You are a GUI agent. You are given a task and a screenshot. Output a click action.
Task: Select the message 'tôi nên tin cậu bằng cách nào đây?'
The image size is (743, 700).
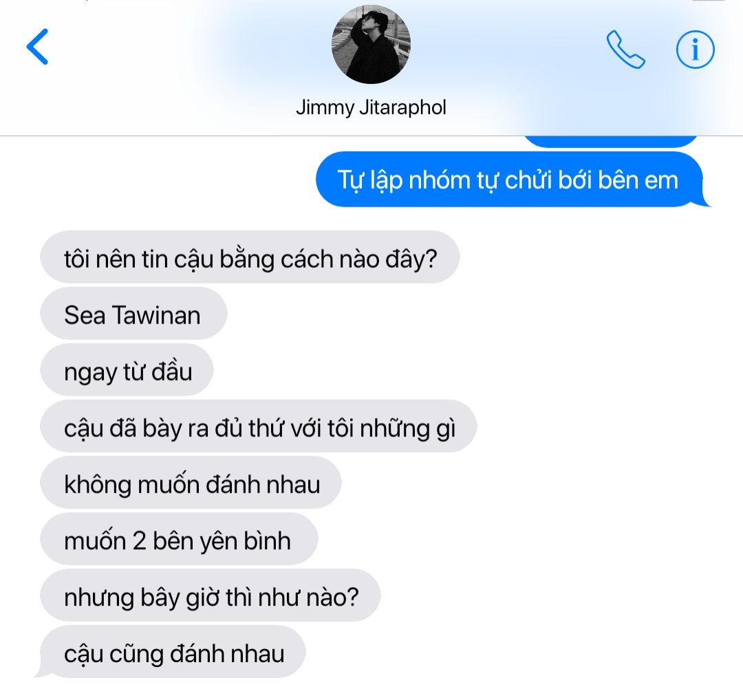tap(250, 257)
